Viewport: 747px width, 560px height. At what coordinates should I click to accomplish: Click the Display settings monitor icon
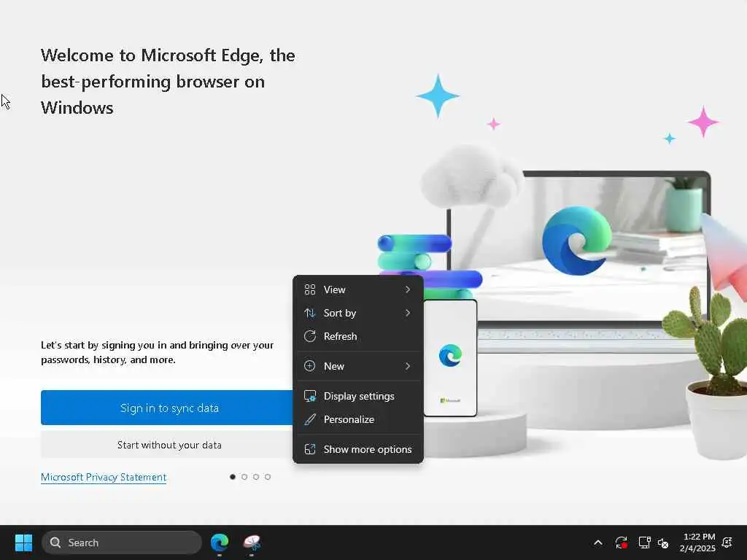click(309, 396)
